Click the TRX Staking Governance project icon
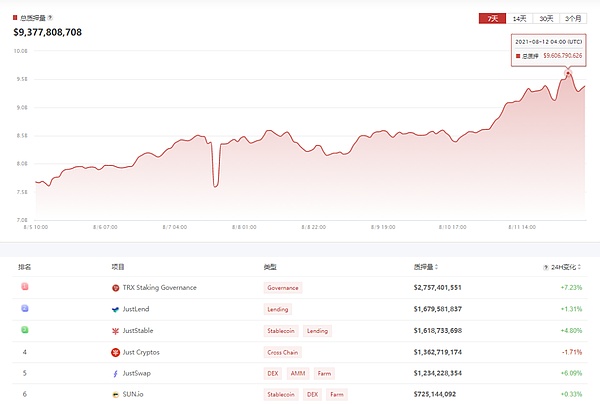The height and width of the screenshot is (404, 600). (x=116, y=288)
